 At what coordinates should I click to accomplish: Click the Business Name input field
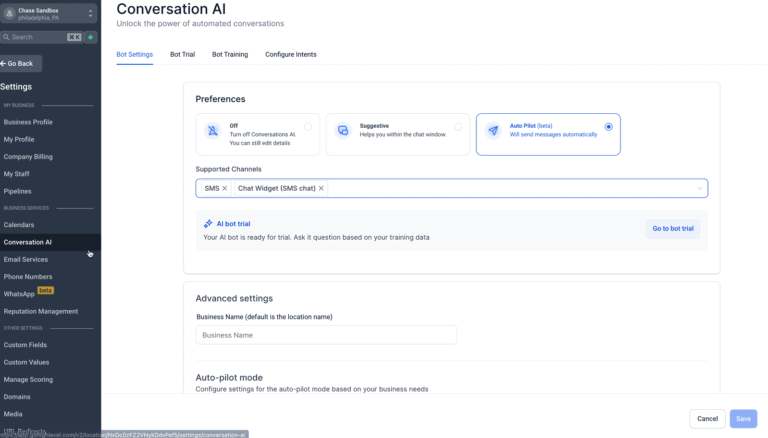click(x=326, y=335)
